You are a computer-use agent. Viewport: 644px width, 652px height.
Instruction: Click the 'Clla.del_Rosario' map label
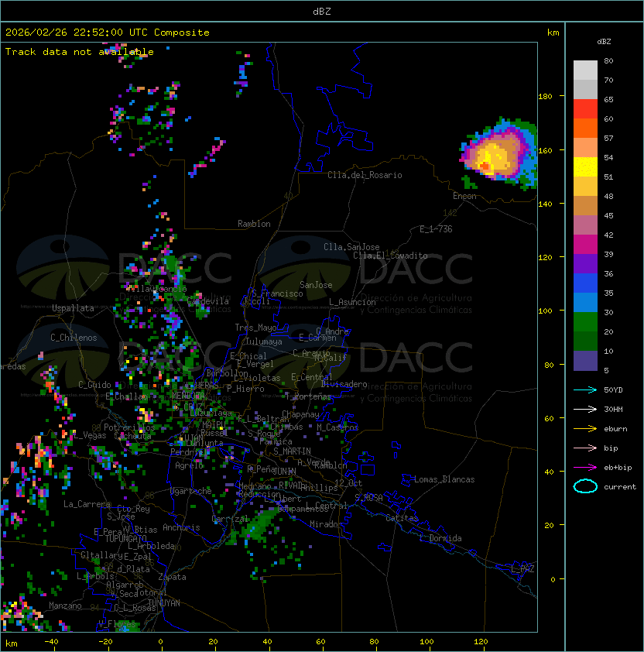[365, 175]
